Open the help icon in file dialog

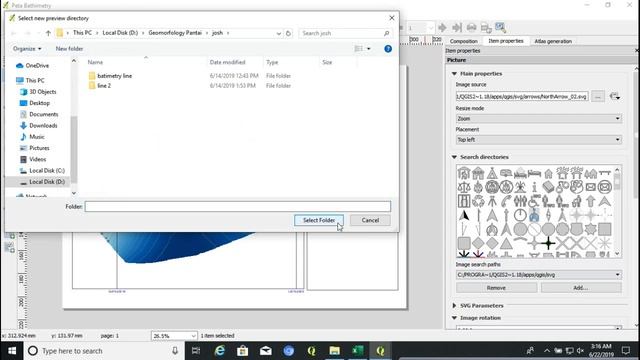(x=388, y=49)
